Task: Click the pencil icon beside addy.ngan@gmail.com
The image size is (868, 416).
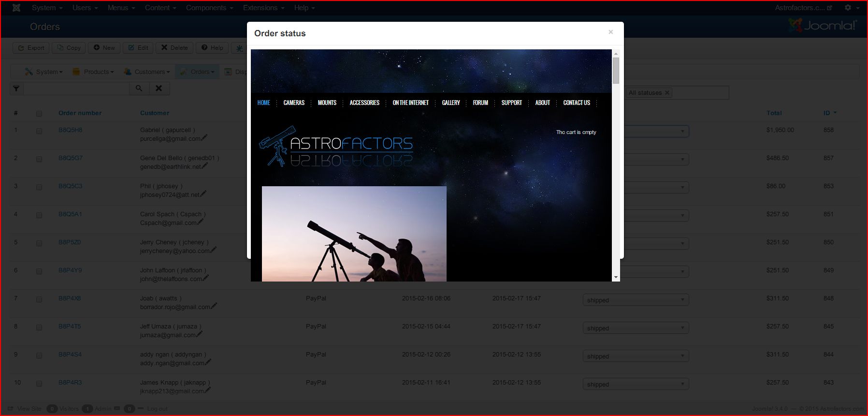Action: (208, 362)
